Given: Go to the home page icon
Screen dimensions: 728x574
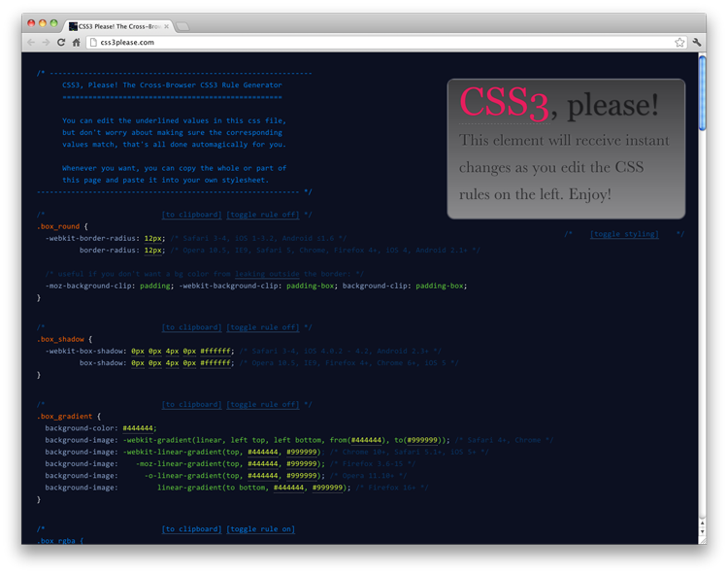Looking at the screenshot, I should click(x=76, y=43).
